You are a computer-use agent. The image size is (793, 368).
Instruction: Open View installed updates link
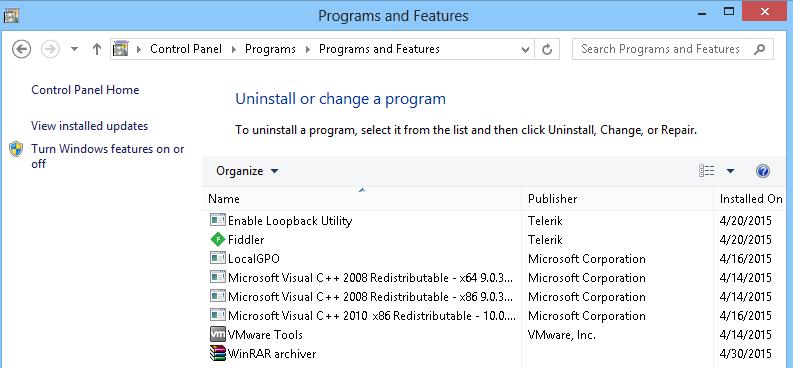tap(90, 126)
